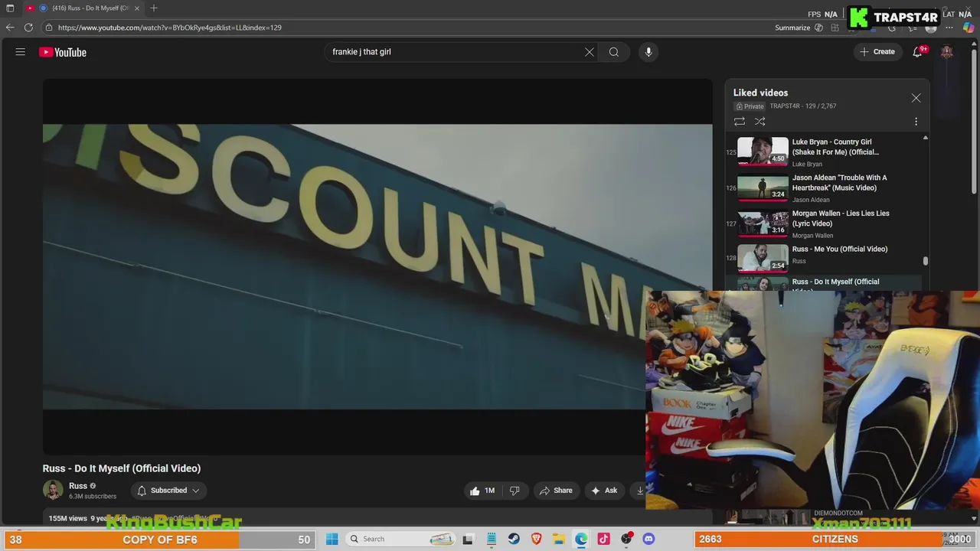980x551 pixels.
Task: Start voice search with microphone
Action: 648,52
